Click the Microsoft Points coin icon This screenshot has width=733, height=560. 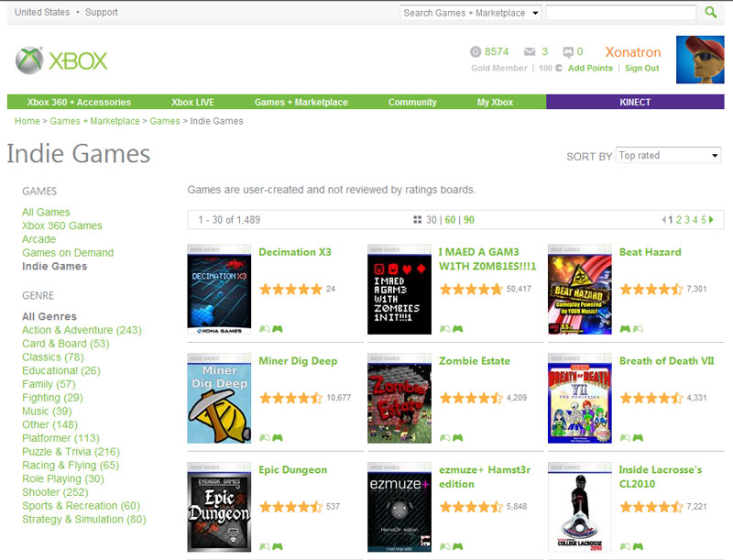[558, 68]
